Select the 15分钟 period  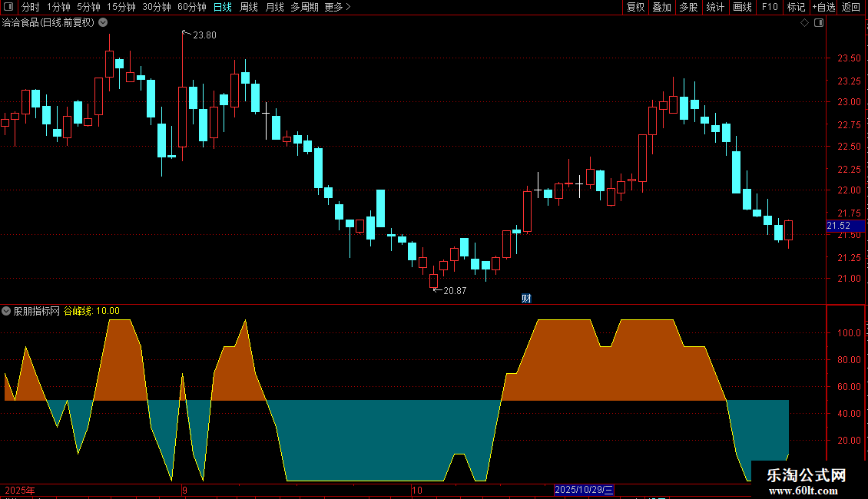click(121, 7)
